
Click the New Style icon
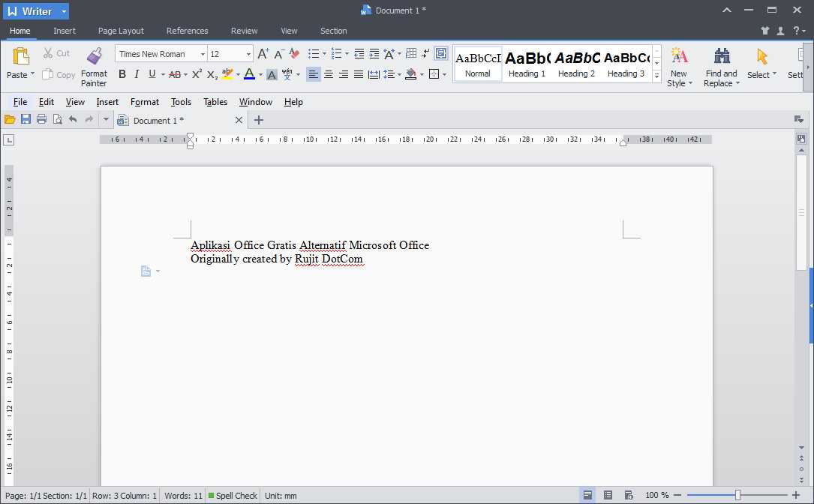[679, 55]
